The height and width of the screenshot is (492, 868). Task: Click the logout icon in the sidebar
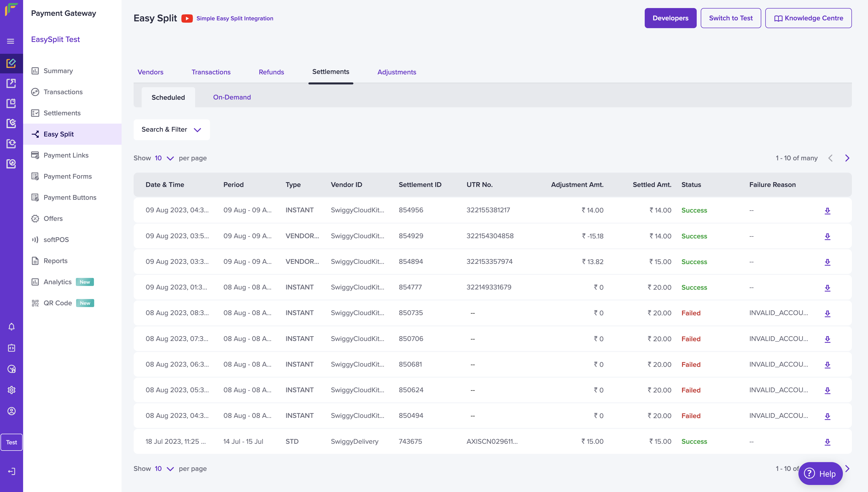click(12, 471)
